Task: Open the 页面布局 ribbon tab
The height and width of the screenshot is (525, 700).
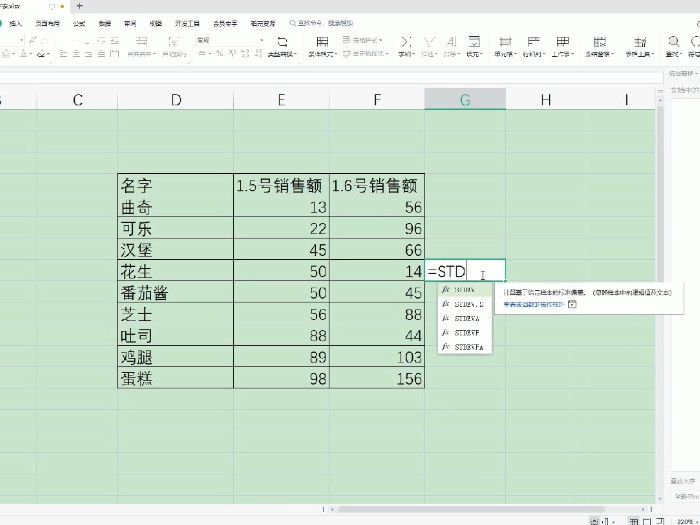Action: pos(47,23)
